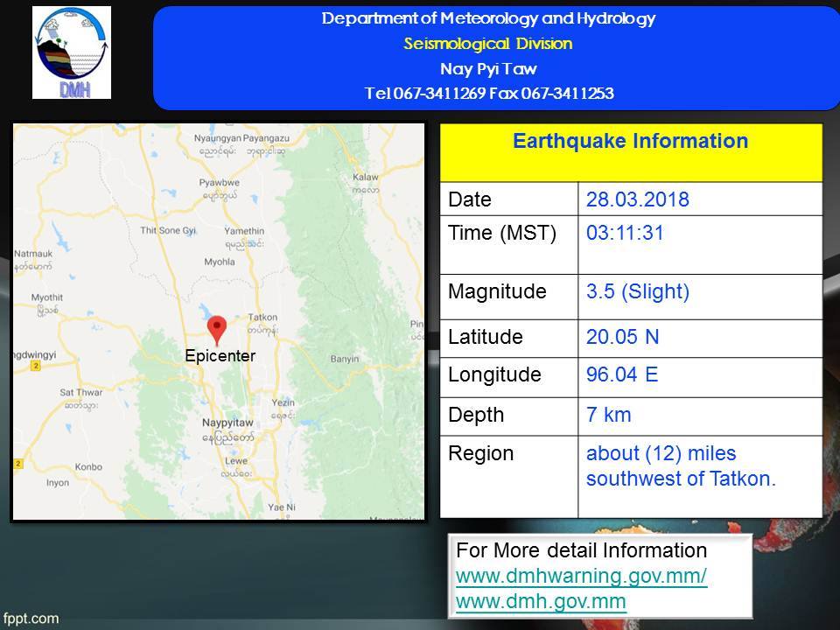
Task: Click 'Yae Ni' label on the map
Action: pyautogui.click(x=282, y=507)
